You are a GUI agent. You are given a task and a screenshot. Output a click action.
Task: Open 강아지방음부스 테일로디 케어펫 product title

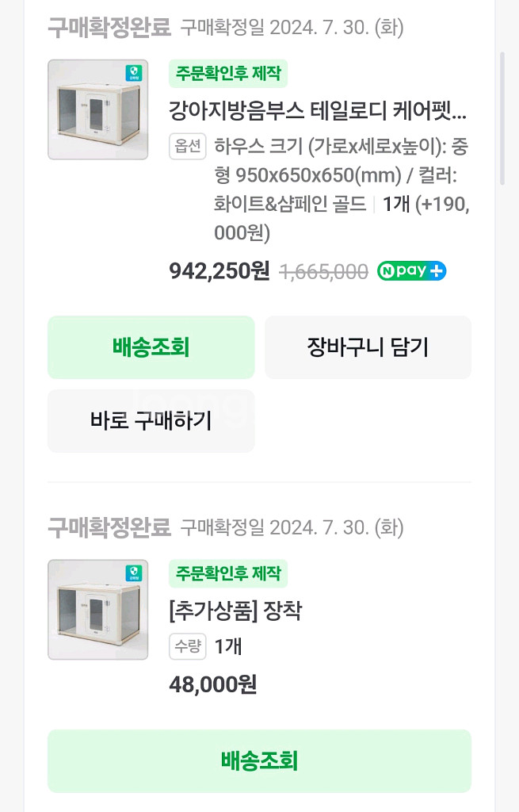click(x=318, y=109)
